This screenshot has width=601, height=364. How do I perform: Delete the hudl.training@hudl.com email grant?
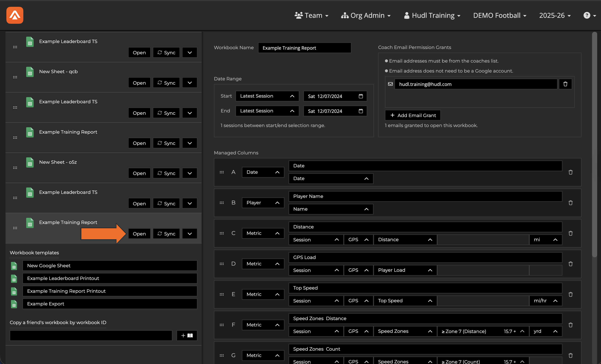click(x=565, y=84)
